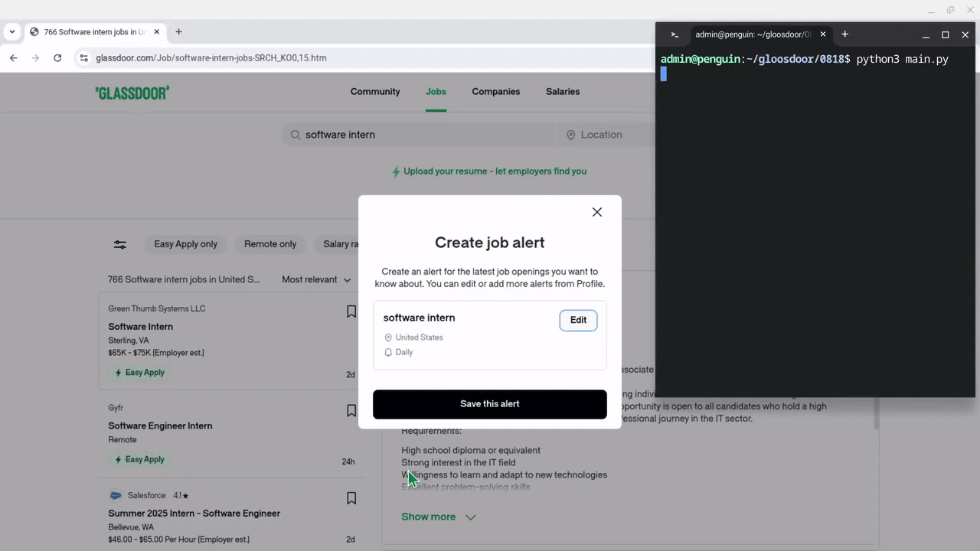
Task: Go back in browser history
Action: click(x=14, y=58)
